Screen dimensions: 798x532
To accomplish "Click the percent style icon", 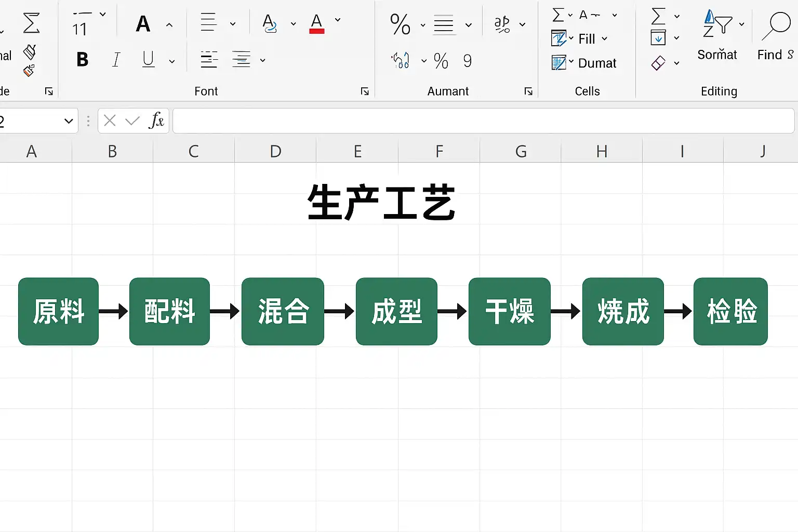I will coord(400,24).
